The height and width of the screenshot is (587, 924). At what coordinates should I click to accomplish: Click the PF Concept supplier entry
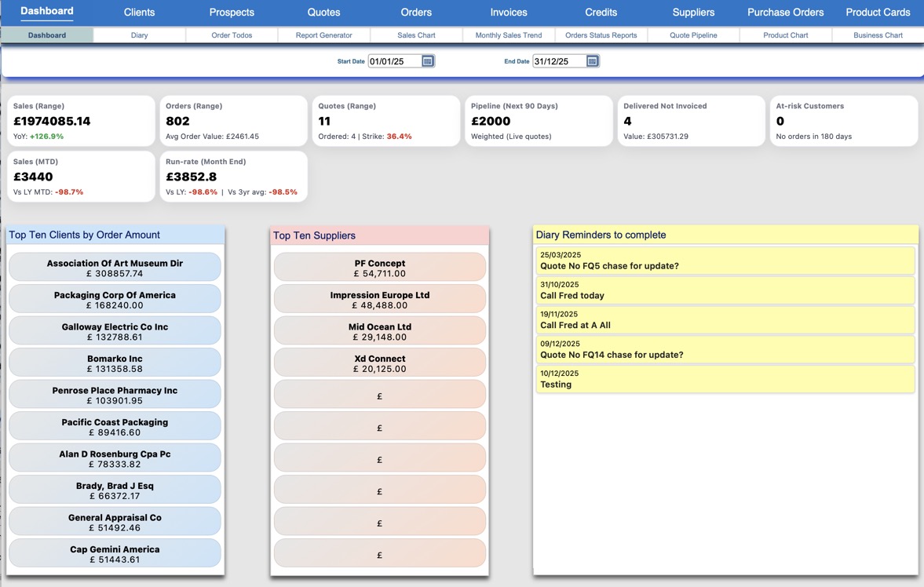(380, 268)
